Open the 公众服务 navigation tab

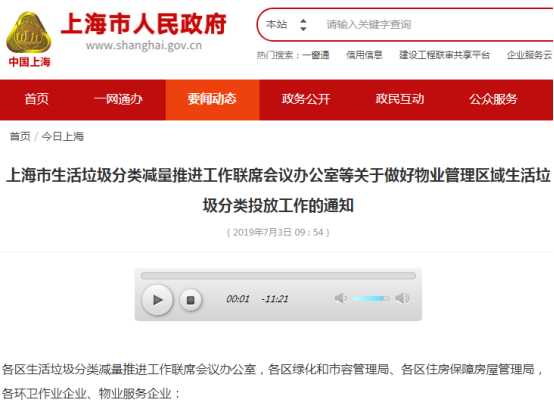(x=493, y=99)
